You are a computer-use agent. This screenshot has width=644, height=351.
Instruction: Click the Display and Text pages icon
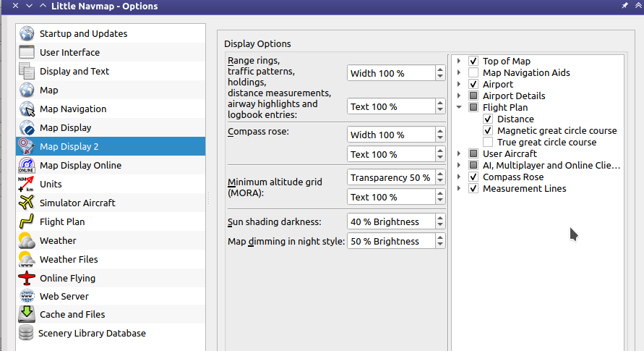27,71
